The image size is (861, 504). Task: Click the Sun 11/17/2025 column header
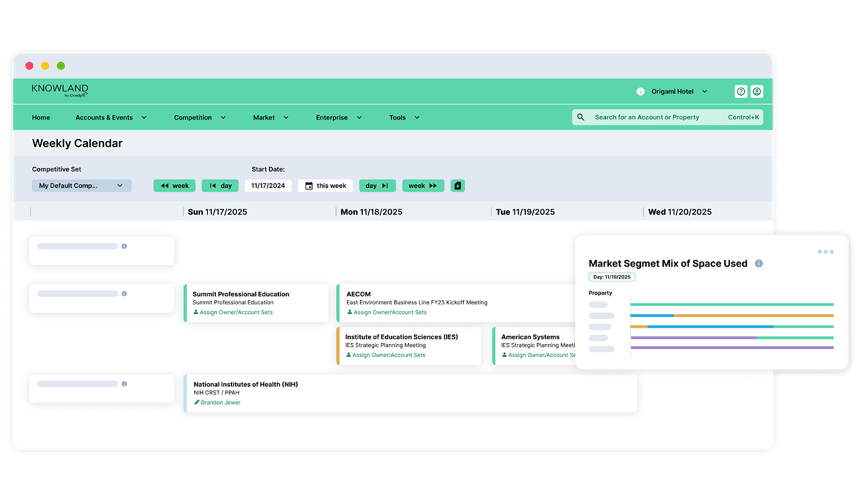pos(217,212)
